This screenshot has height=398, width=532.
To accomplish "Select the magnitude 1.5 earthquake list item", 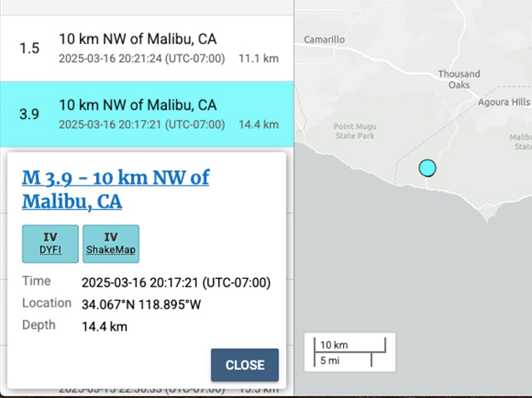I will (x=146, y=48).
